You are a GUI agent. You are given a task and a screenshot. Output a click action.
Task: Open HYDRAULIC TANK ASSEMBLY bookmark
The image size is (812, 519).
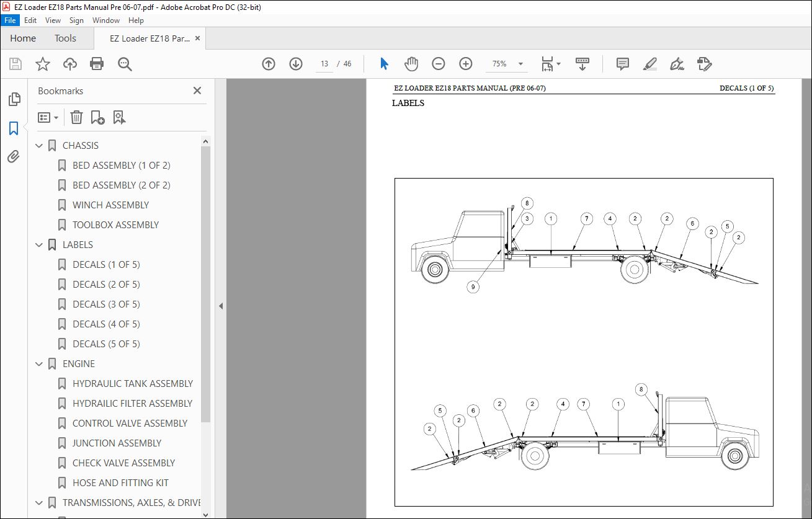(x=133, y=384)
